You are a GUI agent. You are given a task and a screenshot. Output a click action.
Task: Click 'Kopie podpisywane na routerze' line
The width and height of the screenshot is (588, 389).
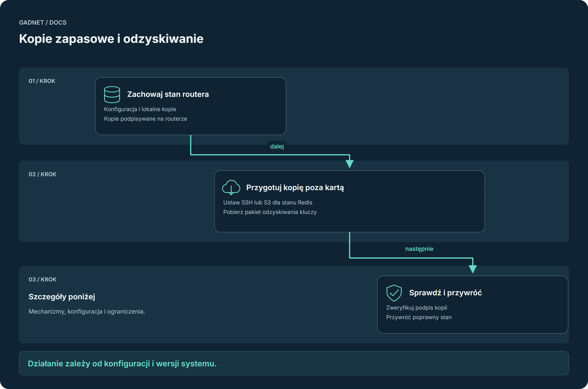145,119
